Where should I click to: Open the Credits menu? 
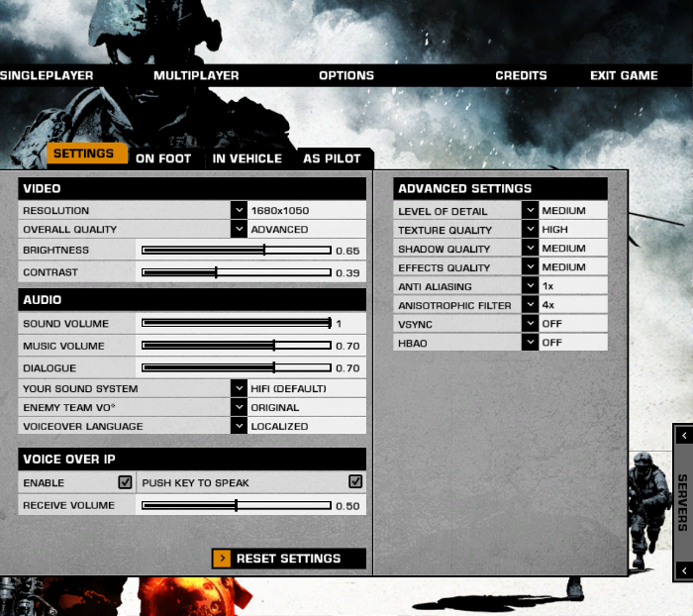point(521,75)
